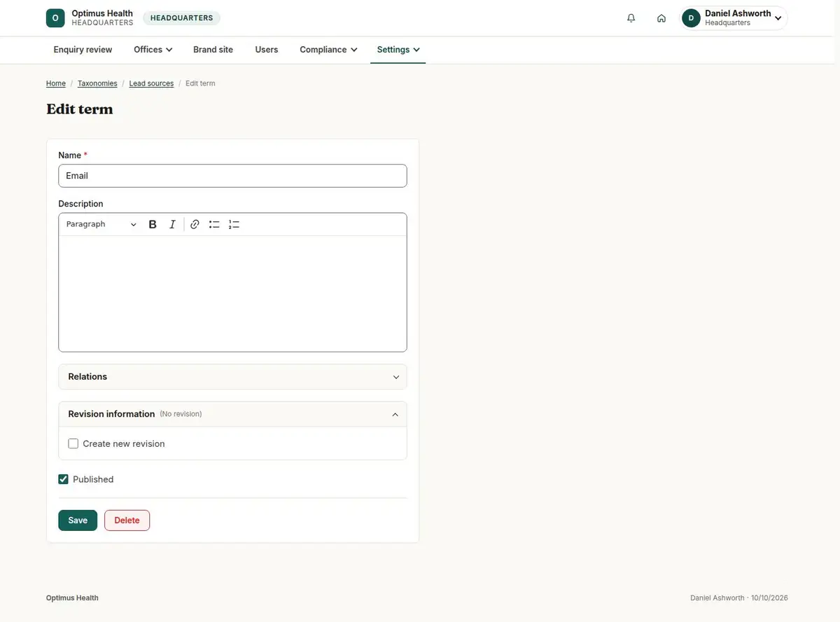Click inside the Description text area

[x=232, y=293]
